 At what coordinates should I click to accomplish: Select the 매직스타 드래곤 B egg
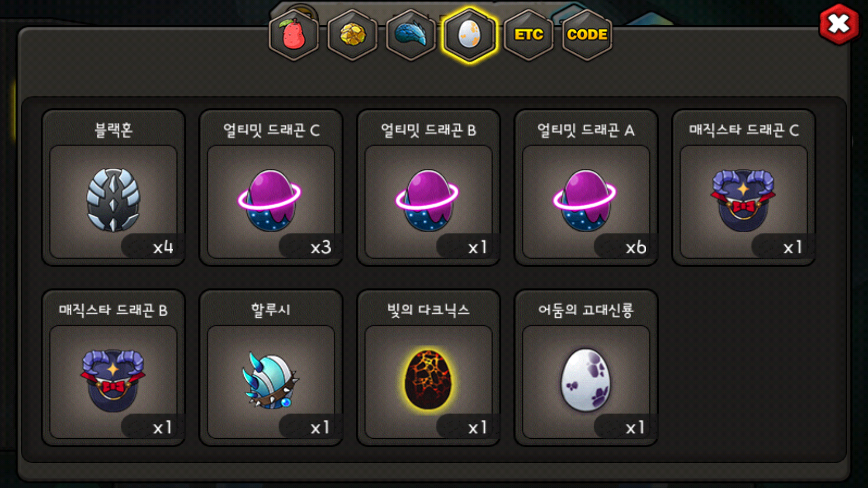113,380
